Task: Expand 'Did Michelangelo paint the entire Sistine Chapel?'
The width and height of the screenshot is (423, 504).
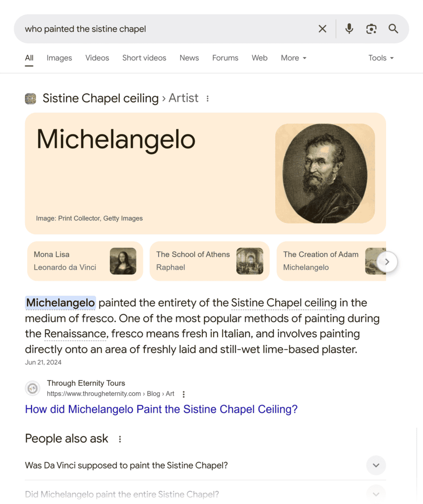Action: tap(376, 494)
